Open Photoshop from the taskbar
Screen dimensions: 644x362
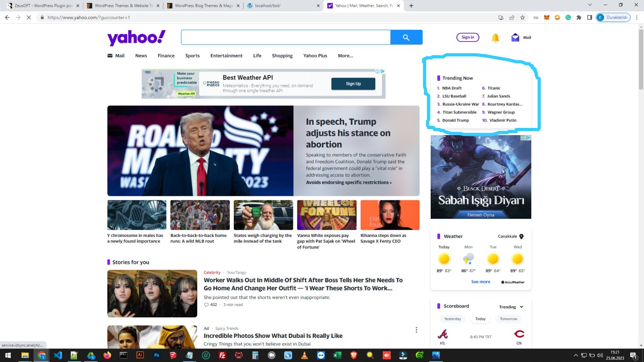click(x=157, y=355)
